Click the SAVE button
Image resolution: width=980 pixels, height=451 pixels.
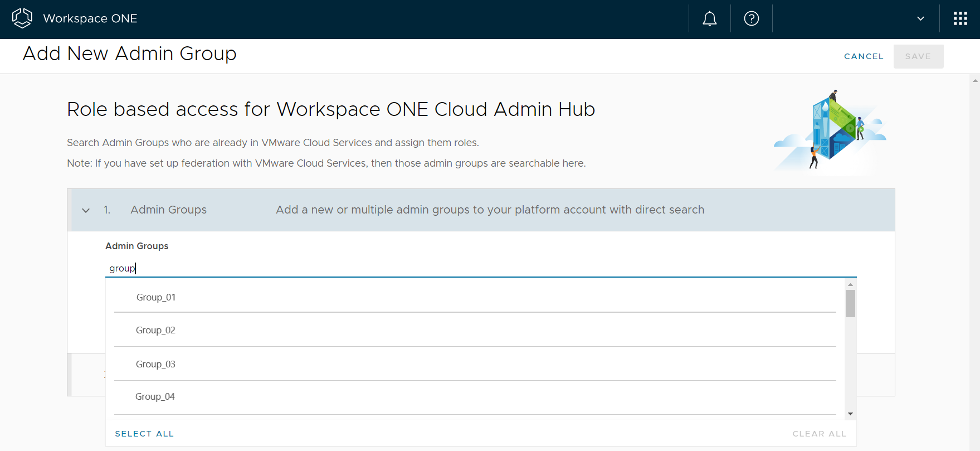(918, 56)
